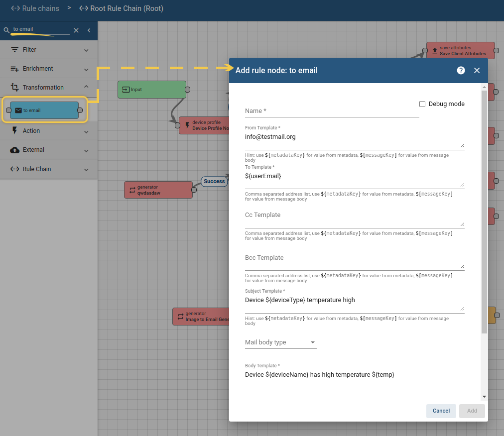Collapse the node library side panel arrow

(89, 30)
